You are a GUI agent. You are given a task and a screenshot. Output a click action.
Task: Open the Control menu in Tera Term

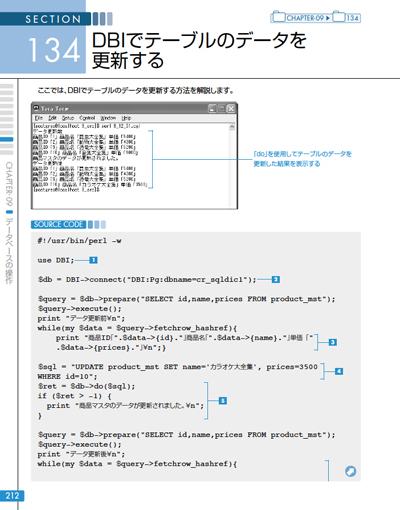(x=87, y=118)
